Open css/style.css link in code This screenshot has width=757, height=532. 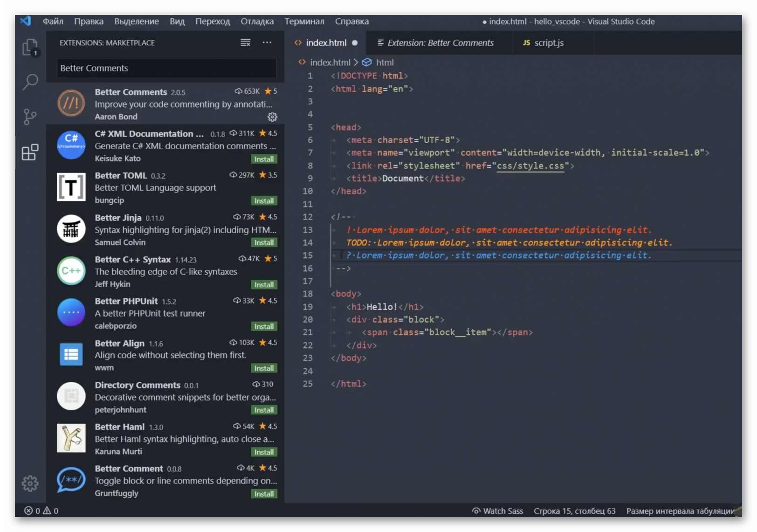coord(530,166)
